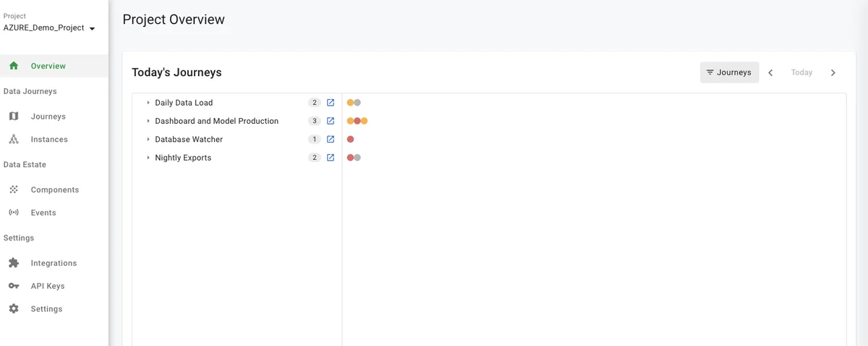This screenshot has width=868, height=346.
Task: Click the count badge 3 for Dashboard and Model Production
Action: tap(314, 121)
